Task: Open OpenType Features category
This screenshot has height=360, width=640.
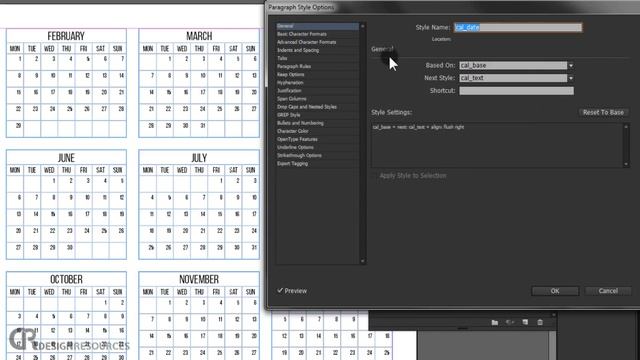Action: (x=318, y=140)
